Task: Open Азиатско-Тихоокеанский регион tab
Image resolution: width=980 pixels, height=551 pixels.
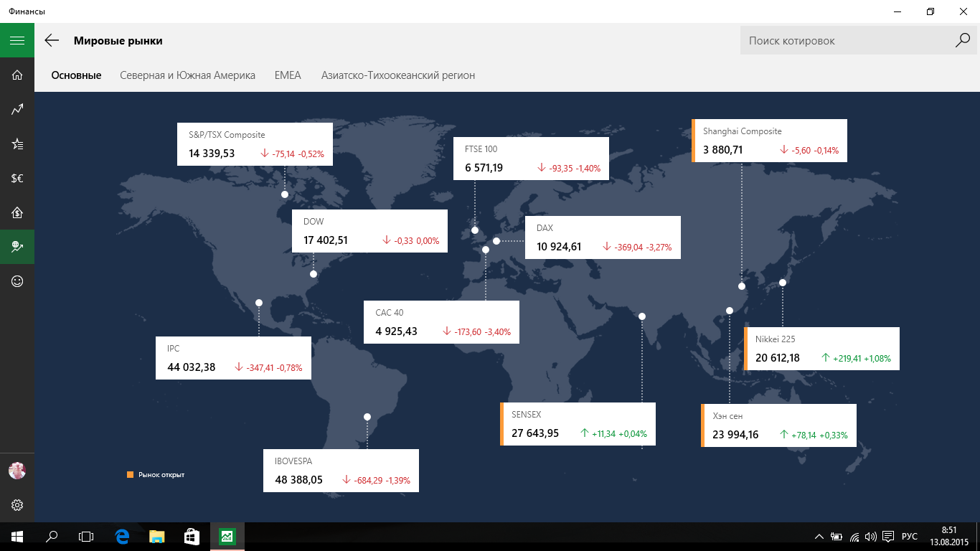Action: 398,75
